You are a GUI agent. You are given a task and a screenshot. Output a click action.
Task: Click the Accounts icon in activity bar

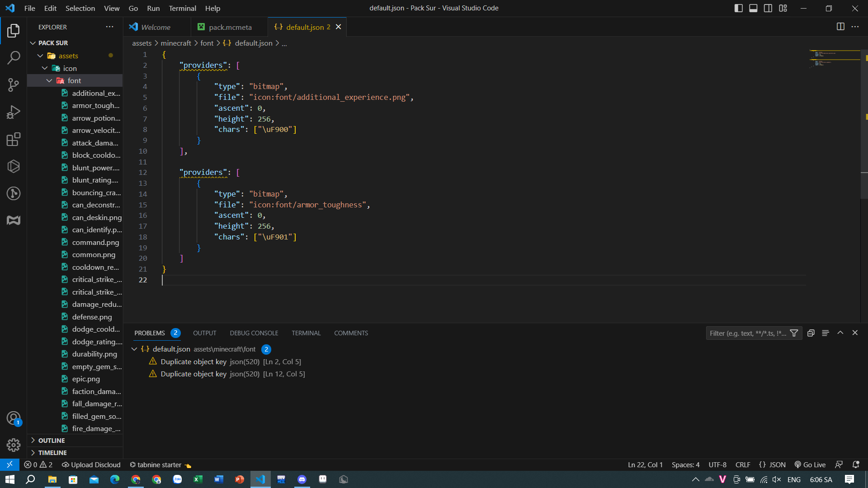14,418
